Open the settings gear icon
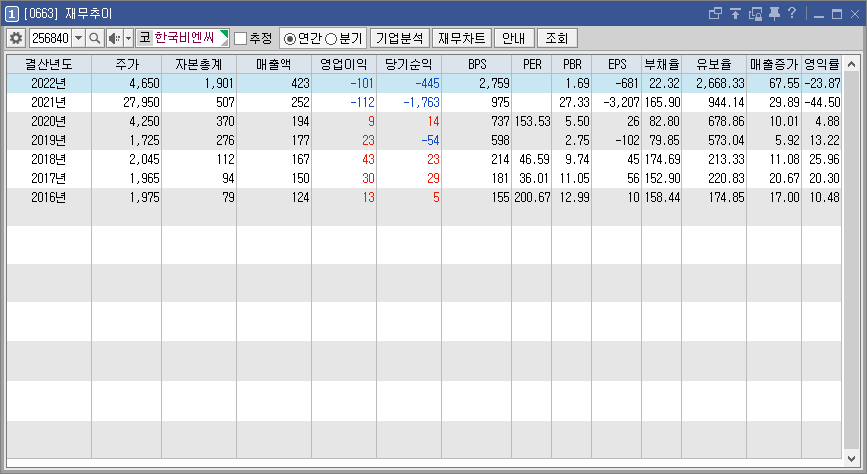The width and height of the screenshot is (867, 474). (16, 38)
